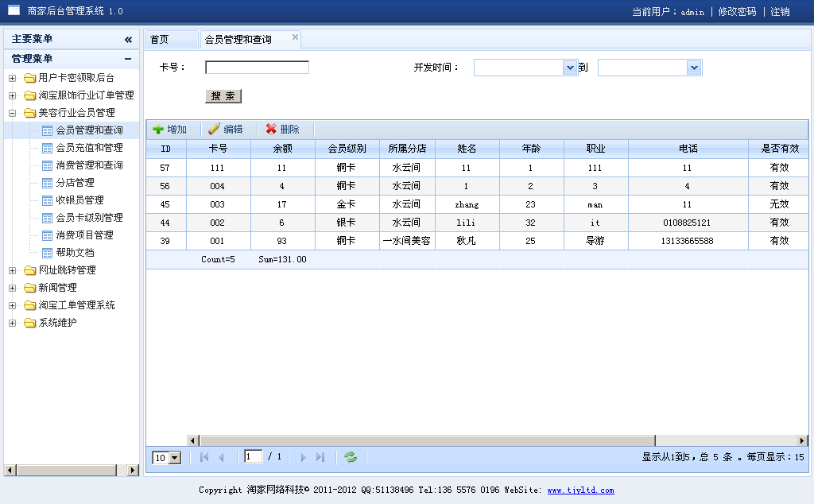Screen dimensions: 814x504
Task: Open the end date dropdown
Action: pyautogui.click(x=694, y=68)
